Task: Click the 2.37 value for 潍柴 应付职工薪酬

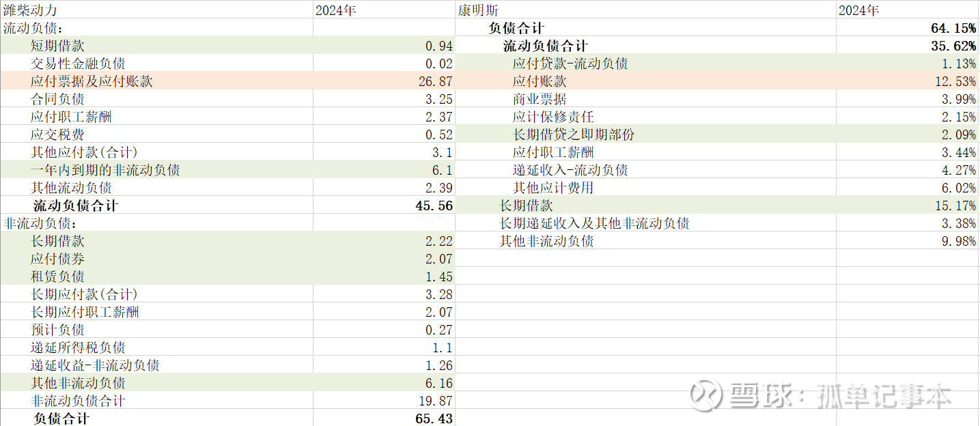Action: click(438, 117)
